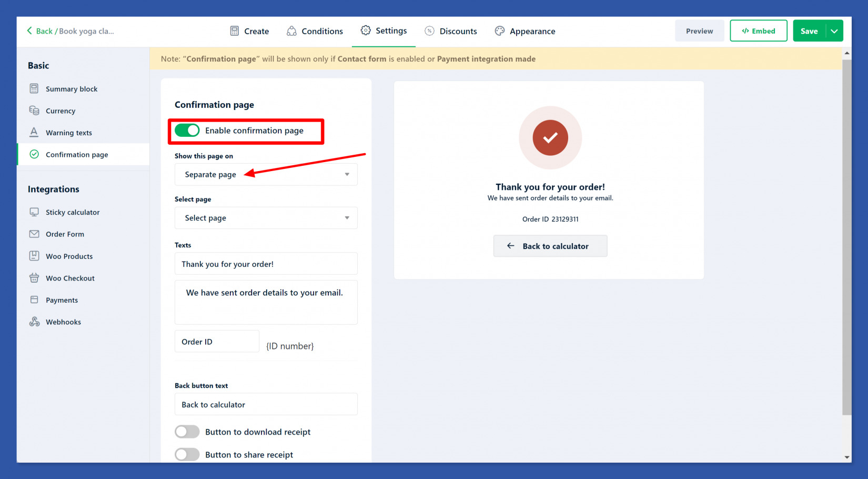Select the Webhooks integration icon
This screenshot has height=479, width=868.
34,322
